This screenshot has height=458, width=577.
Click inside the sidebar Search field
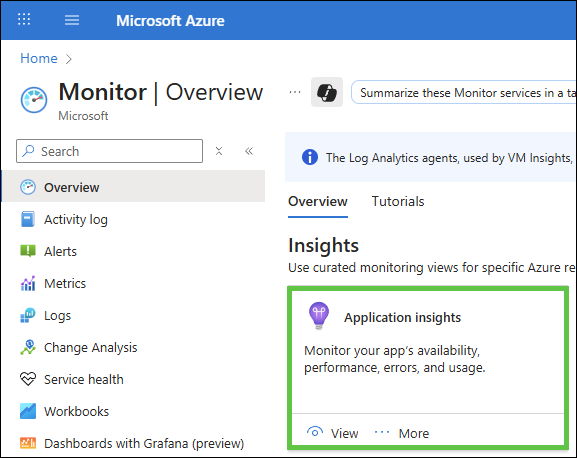click(109, 151)
